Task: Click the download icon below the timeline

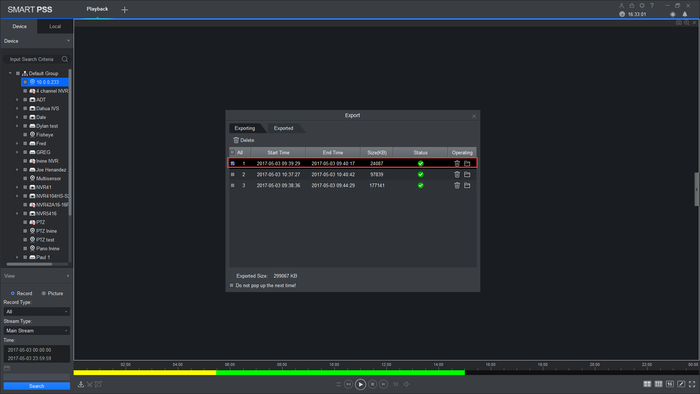Action: click(81, 384)
